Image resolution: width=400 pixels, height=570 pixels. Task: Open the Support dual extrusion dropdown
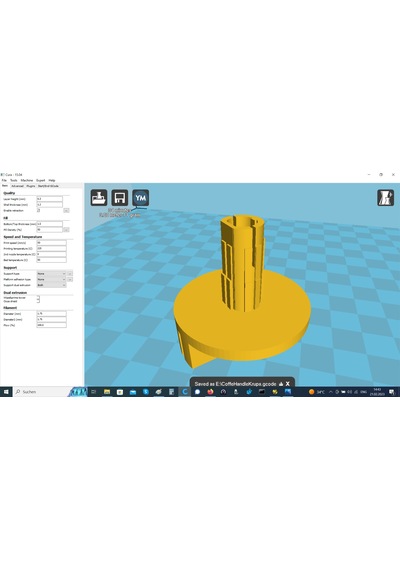51,285
